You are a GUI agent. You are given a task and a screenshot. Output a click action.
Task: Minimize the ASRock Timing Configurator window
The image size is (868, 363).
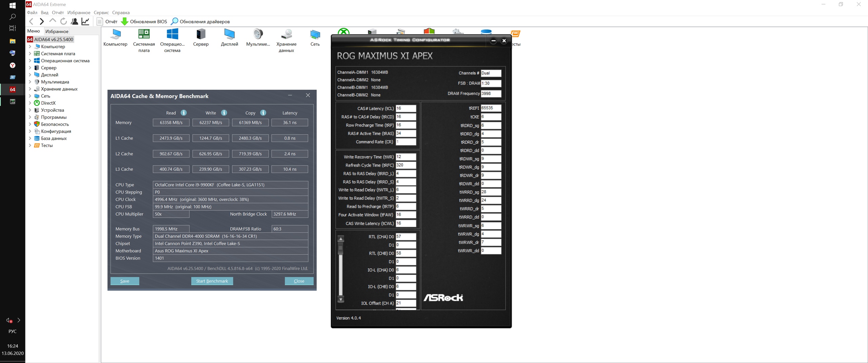coord(494,41)
